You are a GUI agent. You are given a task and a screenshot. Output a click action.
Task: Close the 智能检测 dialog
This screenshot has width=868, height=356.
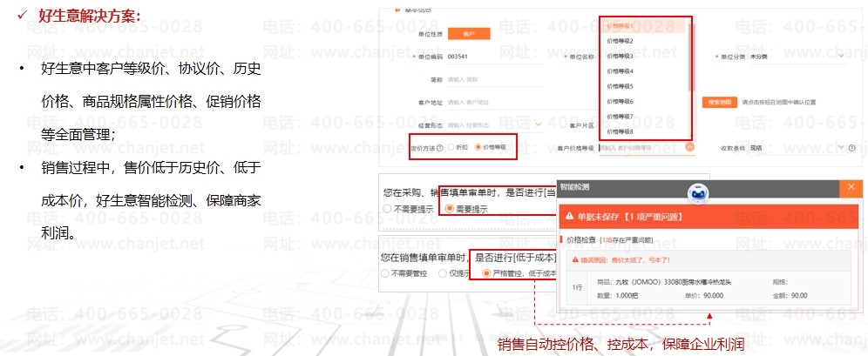point(851,187)
